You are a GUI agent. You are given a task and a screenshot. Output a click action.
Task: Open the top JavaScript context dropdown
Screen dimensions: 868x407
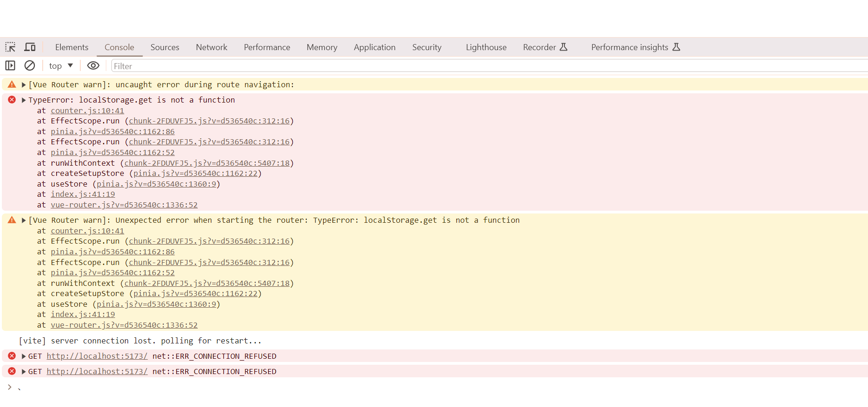61,66
